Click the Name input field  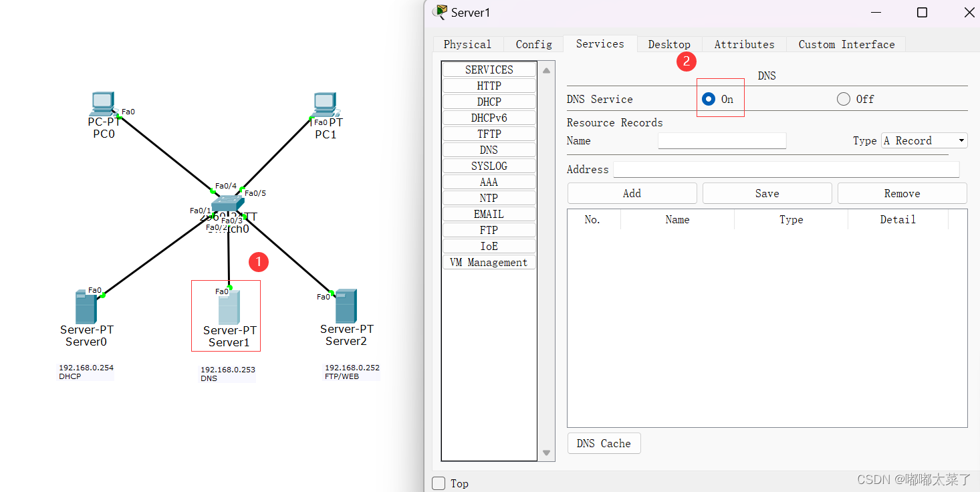[722, 140]
